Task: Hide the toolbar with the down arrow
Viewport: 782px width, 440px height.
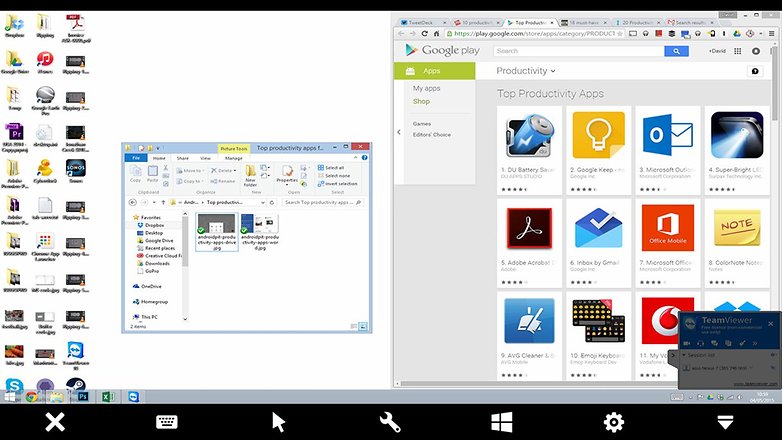Action: 725,422
